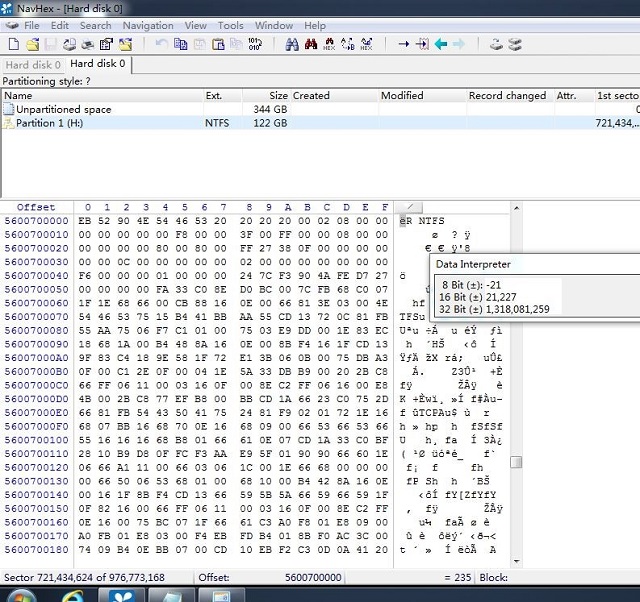The width and height of the screenshot is (640, 602).
Task: Click the NavHex taskbar button
Action: pos(121,596)
